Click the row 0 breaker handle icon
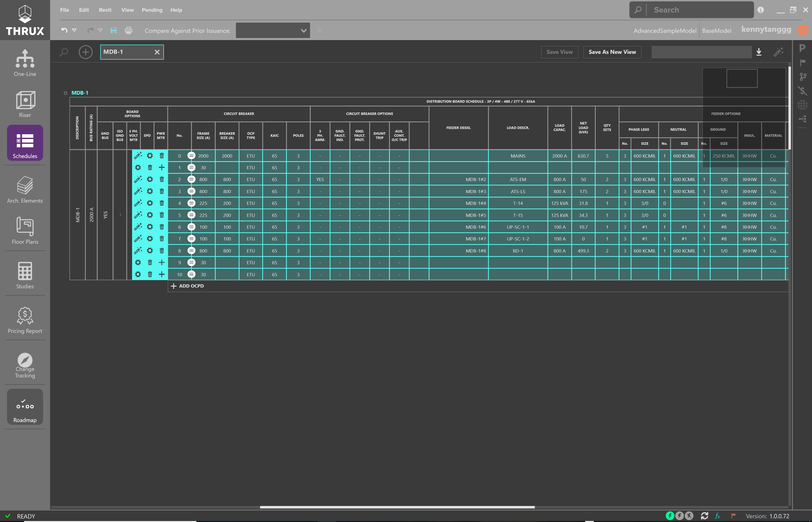 [x=191, y=156]
